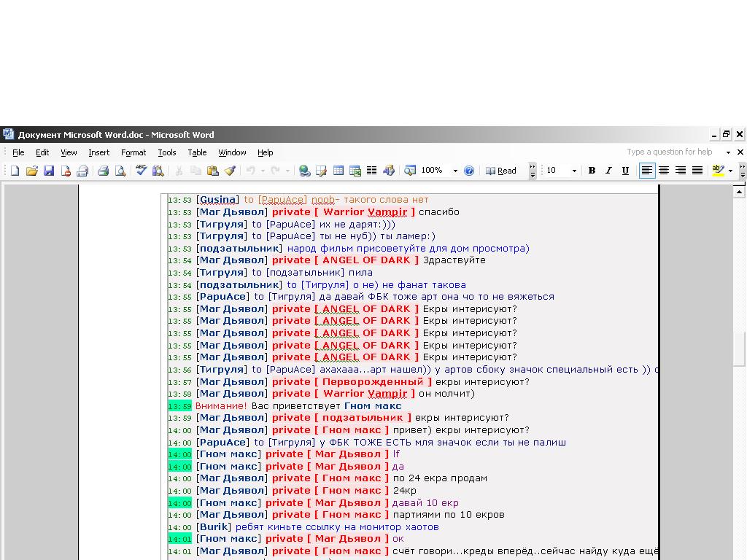Click the '[Burik]' line about монитор хаотов

[x=303, y=527]
